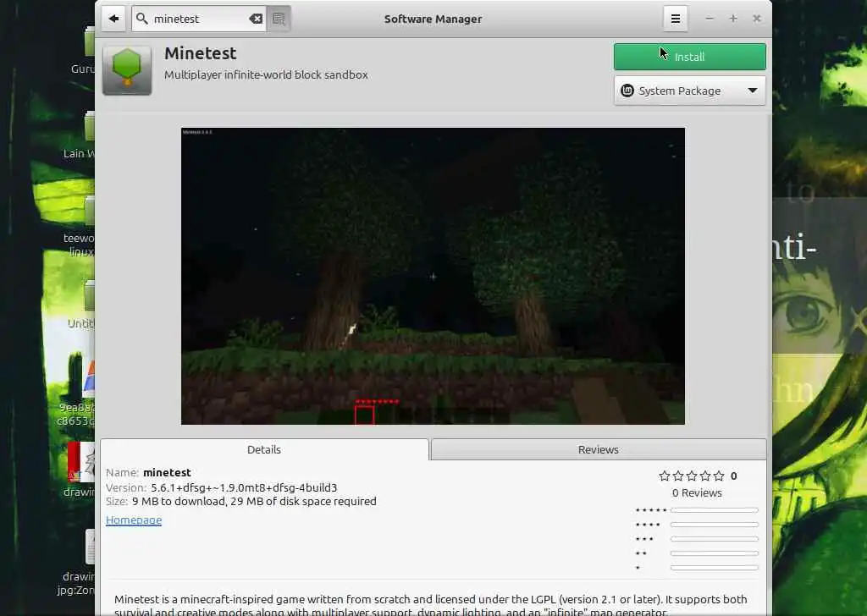The height and width of the screenshot is (616, 867).
Task: Click the minetest search field
Action: pyautogui.click(x=199, y=19)
